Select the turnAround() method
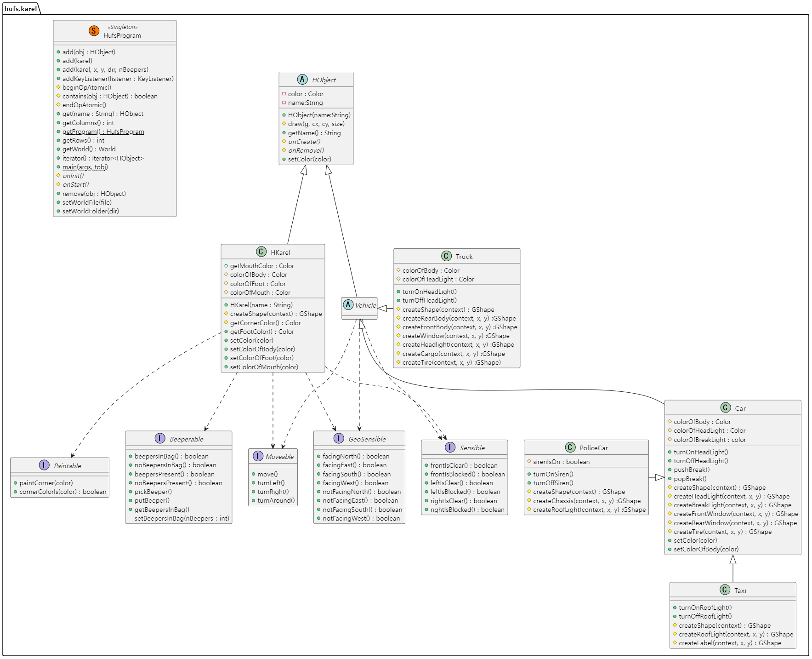This screenshot has width=812, height=659. (x=276, y=500)
